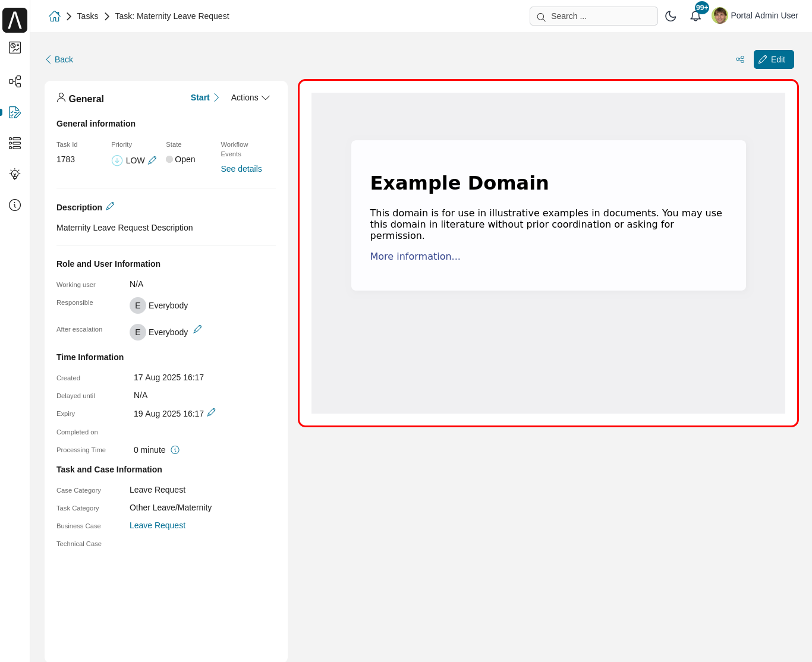Edit the After escalation role
Screen dimensions: 812x662
pyautogui.click(x=197, y=329)
